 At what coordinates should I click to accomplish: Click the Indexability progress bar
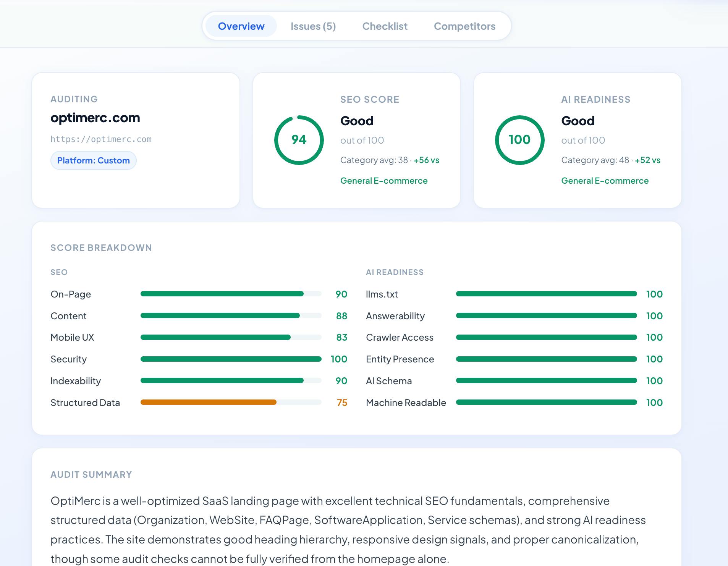click(x=231, y=380)
